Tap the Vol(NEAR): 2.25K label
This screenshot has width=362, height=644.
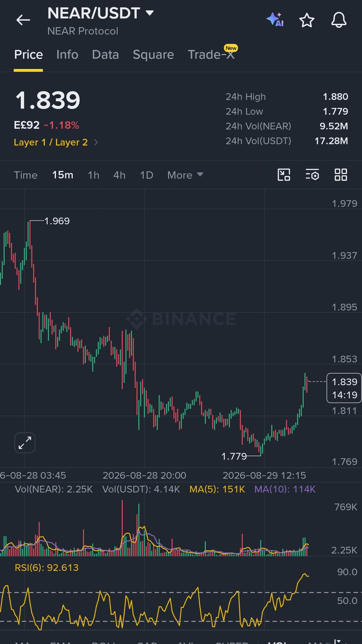point(54,489)
